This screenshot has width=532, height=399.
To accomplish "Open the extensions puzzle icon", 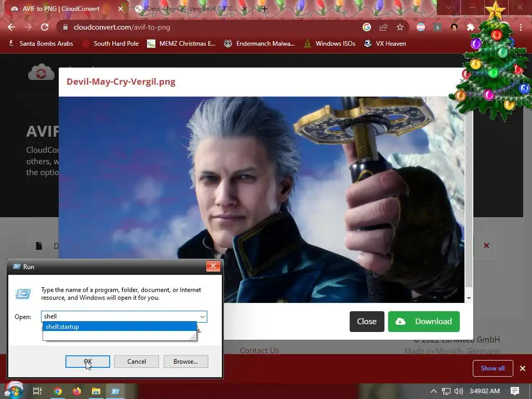I will pos(471,27).
